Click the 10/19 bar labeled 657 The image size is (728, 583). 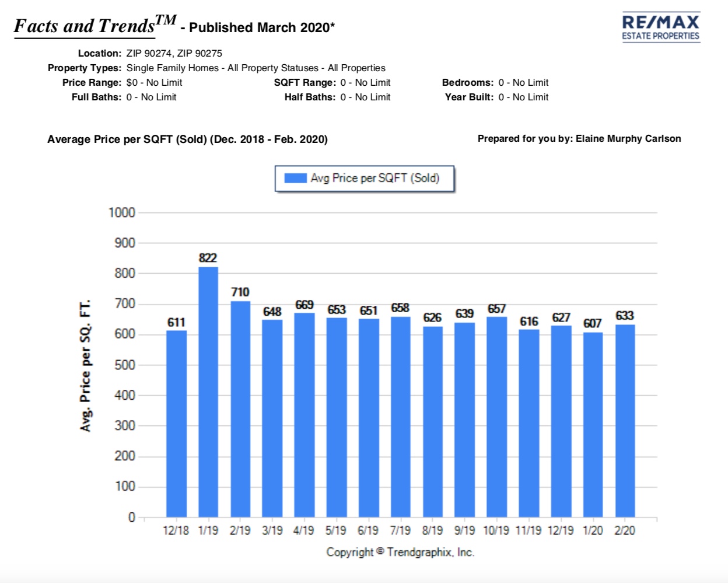click(497, 417)
